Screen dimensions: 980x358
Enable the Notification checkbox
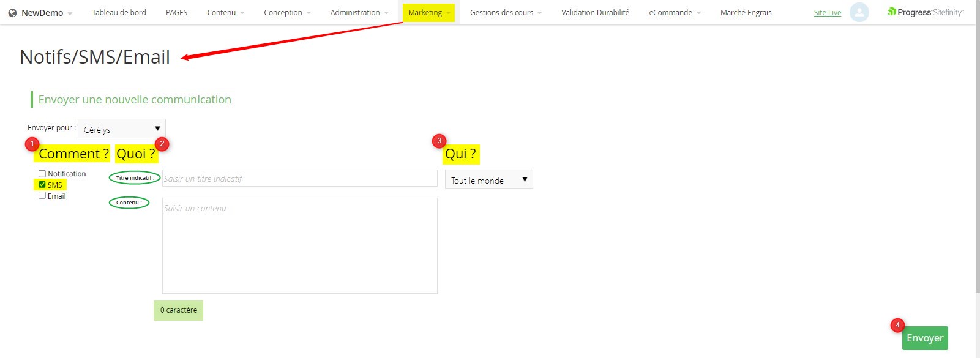point(42,174)
